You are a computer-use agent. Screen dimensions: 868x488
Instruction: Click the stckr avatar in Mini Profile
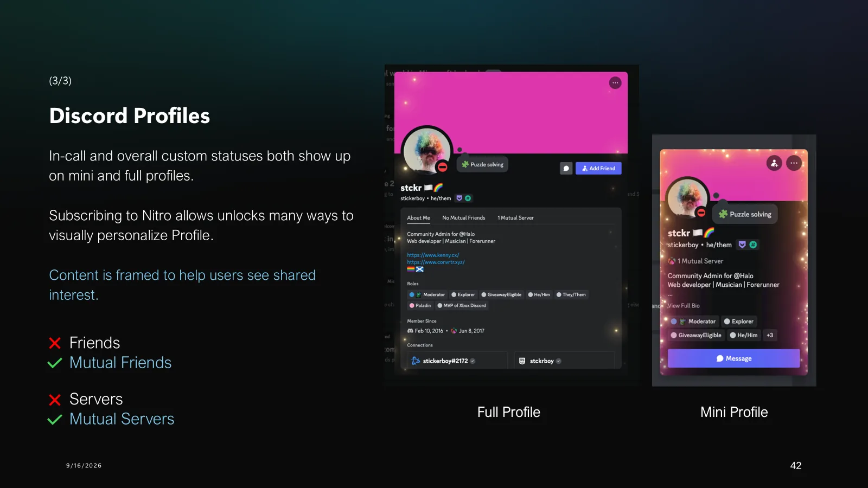pos(687,198)
